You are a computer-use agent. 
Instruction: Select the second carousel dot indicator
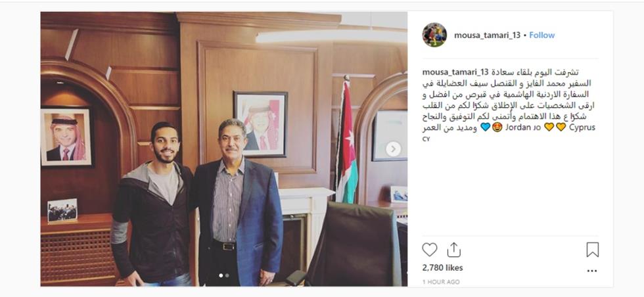pos(227,275)
